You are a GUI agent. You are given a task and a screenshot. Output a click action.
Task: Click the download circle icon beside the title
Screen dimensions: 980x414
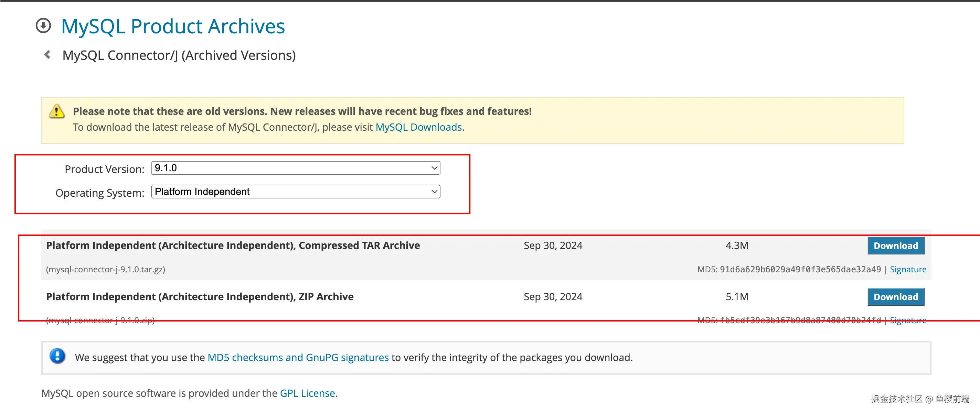pos(43,26)
